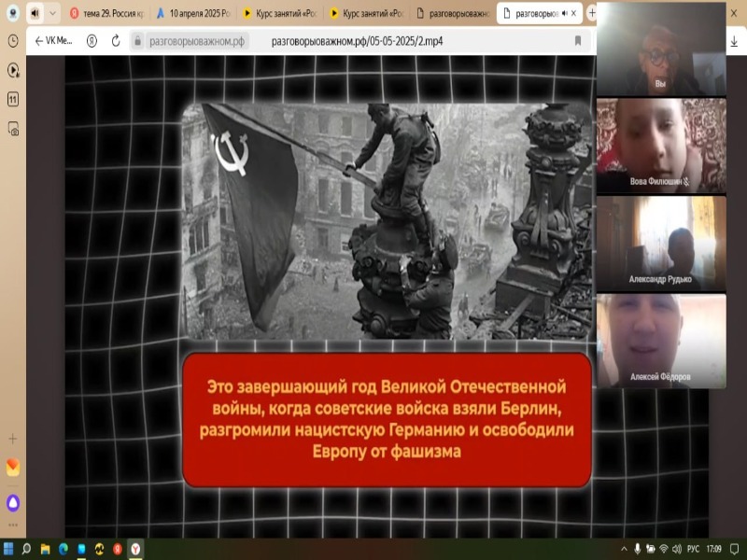Click the profile avatar in the browser corner
This screenshot has height=560, width=747.
(13, 13)
